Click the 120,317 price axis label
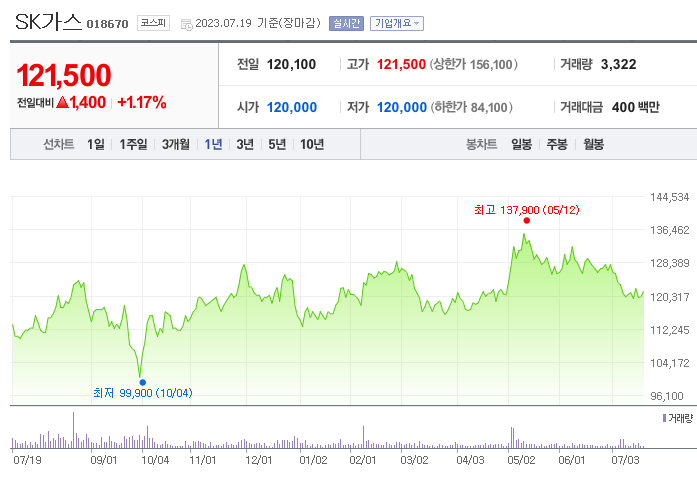 [669, 297]
